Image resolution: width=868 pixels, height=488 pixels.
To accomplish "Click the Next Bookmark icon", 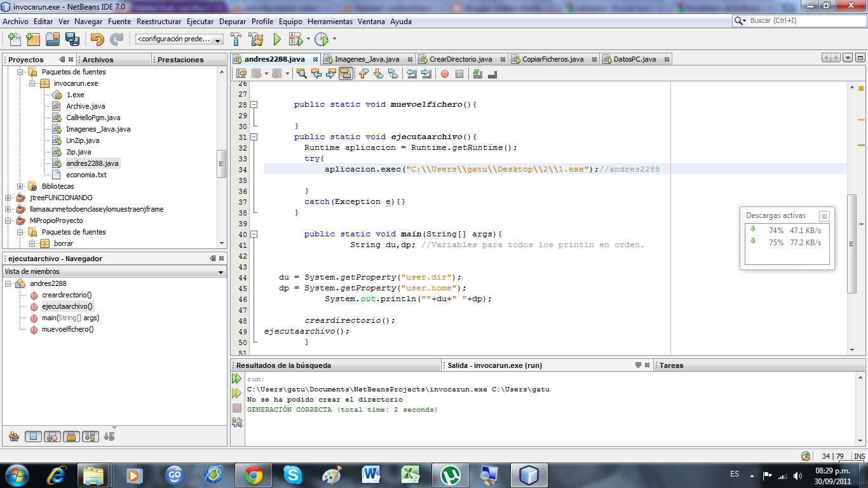I will [378, 74].
